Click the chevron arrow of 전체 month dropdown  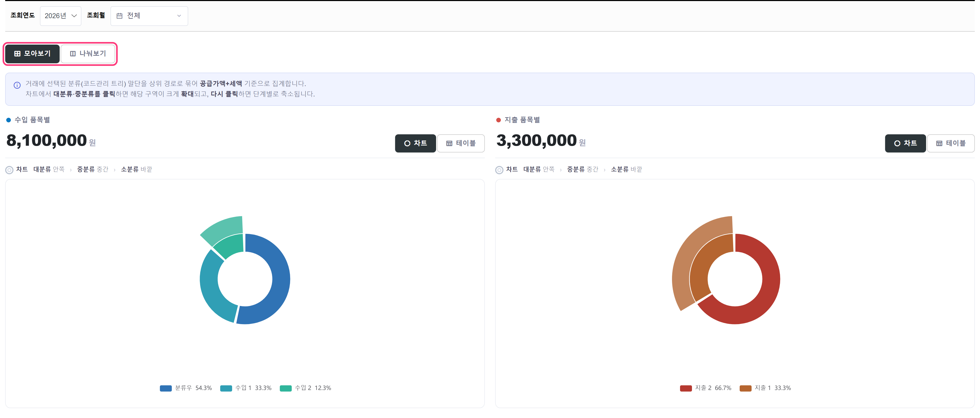point(179,16)
